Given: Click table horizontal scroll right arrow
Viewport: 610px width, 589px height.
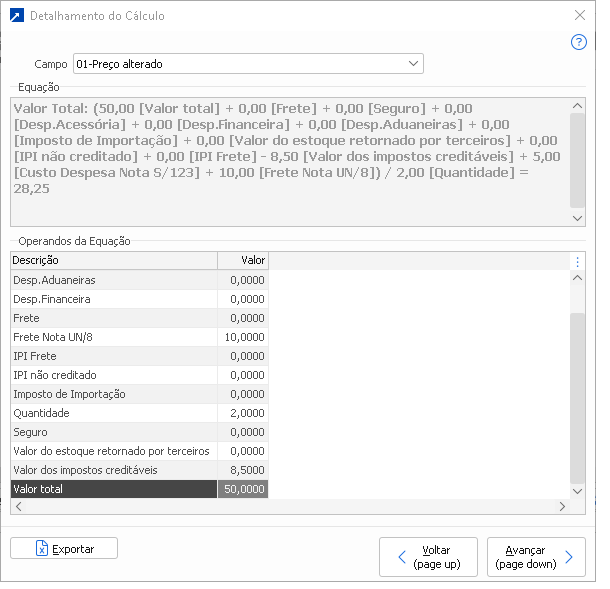Looking at the screenshot, I should [562, 506].
